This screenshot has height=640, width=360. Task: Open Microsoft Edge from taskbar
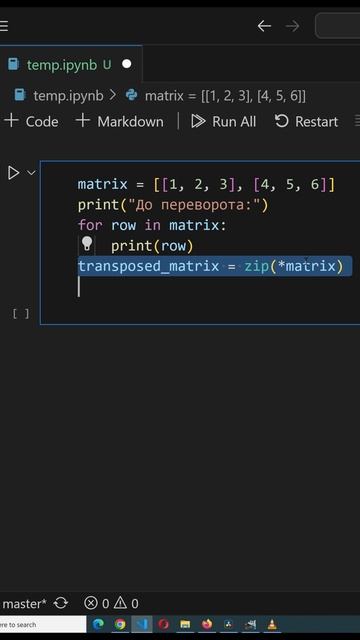pyautogui.click(x=98, y=624)
